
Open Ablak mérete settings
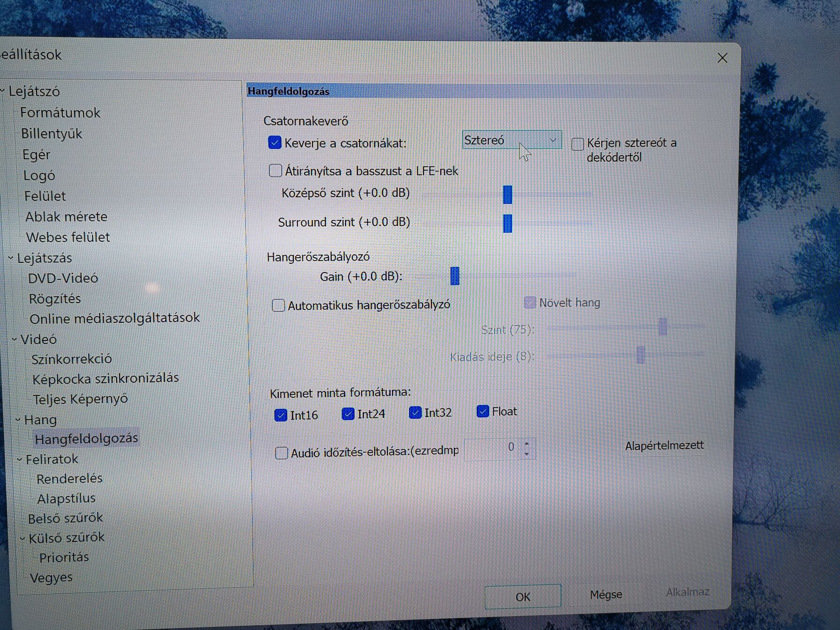point(67,217)
